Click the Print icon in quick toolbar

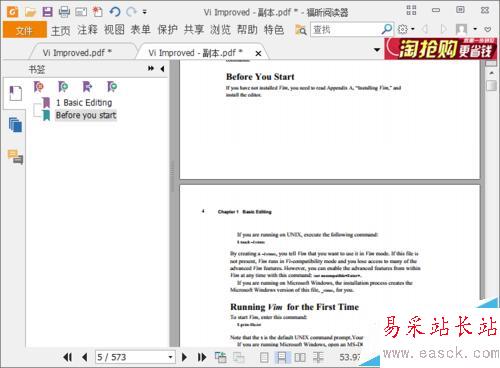[64, 12]
